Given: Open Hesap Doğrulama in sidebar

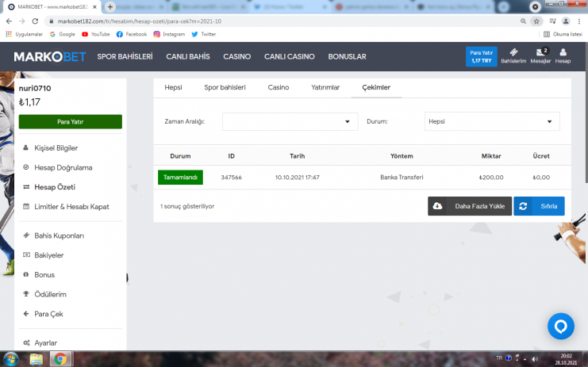Looking at the screenshot, I should tap(63, 167).
